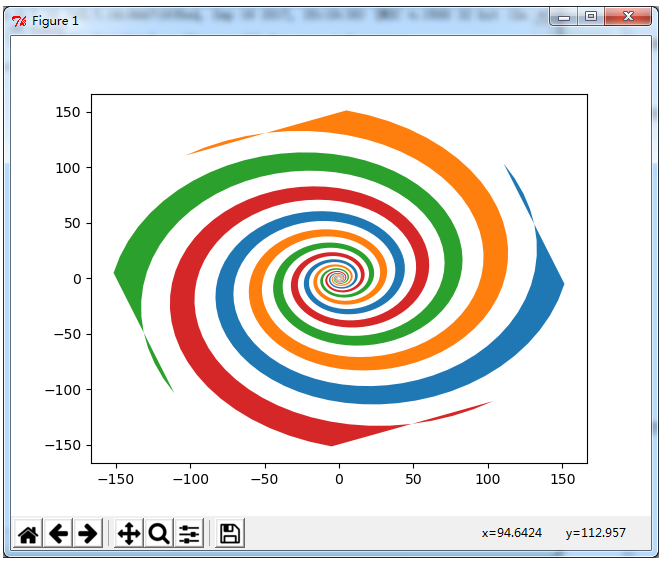Click the x=94.6424 coordinate readout

click(x=511, y=533)
